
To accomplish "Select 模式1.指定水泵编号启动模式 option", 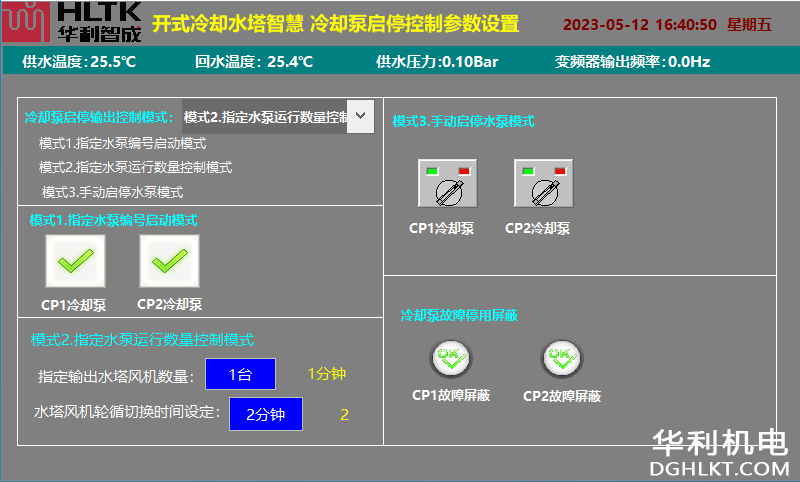I will click(122, 144).
